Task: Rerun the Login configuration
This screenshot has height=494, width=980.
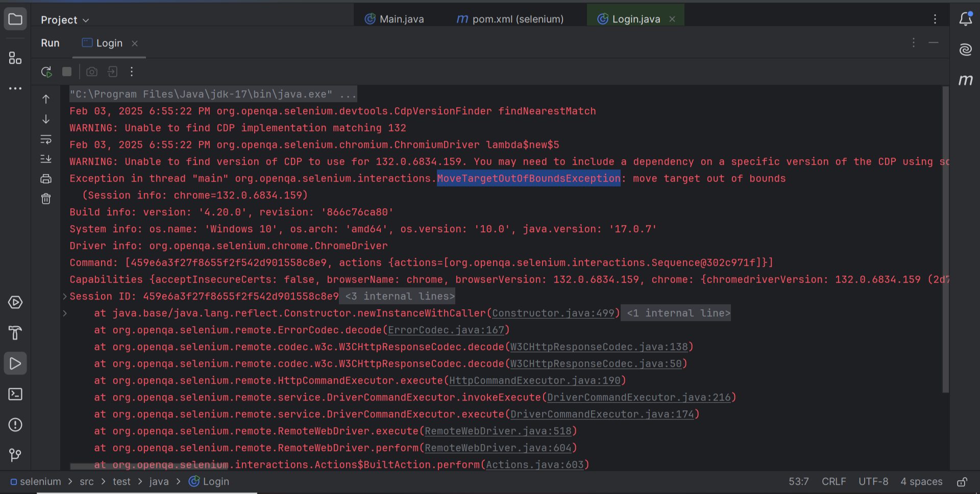Action: pos(46,72)
